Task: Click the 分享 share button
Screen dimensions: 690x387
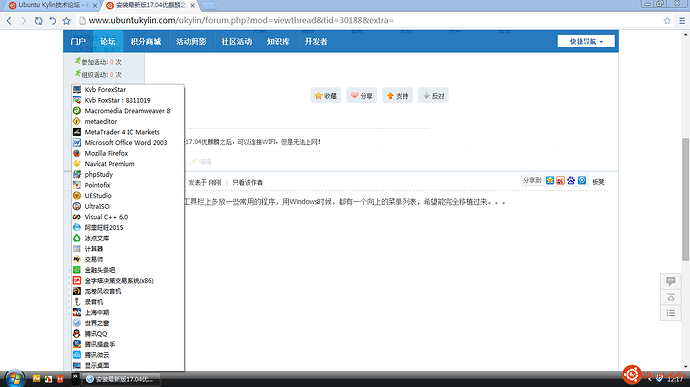Action: pyautogui.click(x=361, y=96)
